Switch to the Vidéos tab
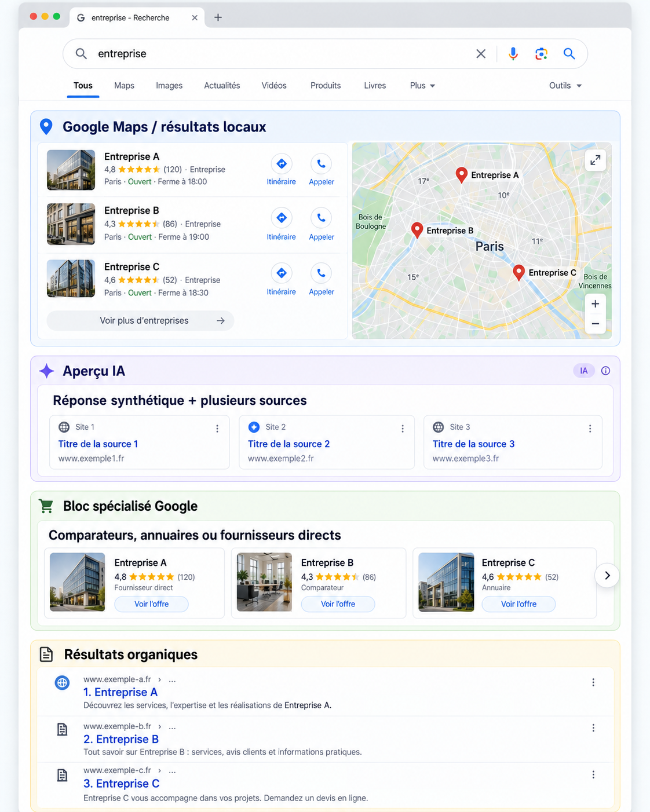Screen dimensions: 650x812 click(274, 86)
